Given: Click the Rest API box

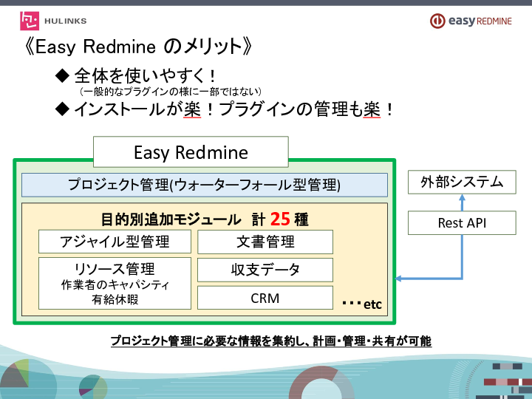Looking at the screenshot, I should coord(462,222).
